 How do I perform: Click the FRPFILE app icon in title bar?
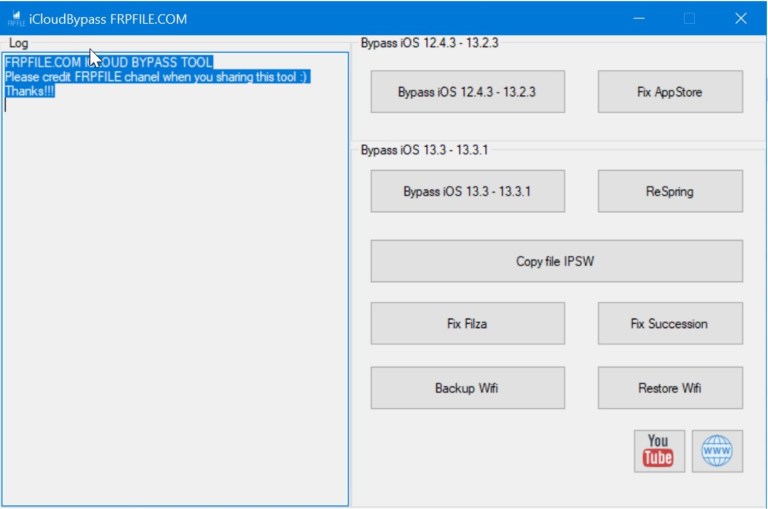pyautogui.click(x=16, y=19)
